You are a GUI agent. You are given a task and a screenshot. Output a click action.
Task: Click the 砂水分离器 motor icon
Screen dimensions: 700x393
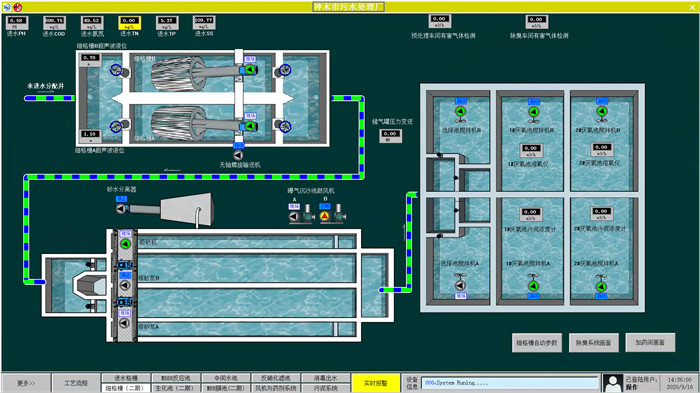(x=121, y=209)
